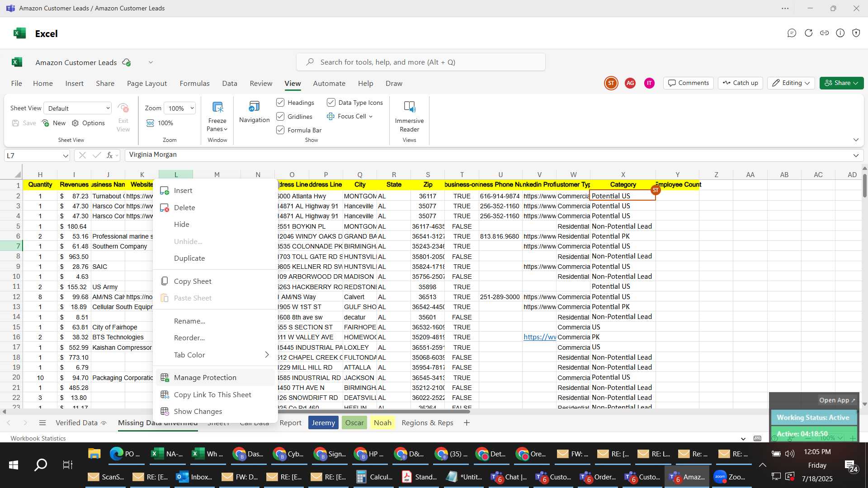Expand the ribbon display options chevron
The height and width of the screenshot is (488, 868).
point(855,140)
